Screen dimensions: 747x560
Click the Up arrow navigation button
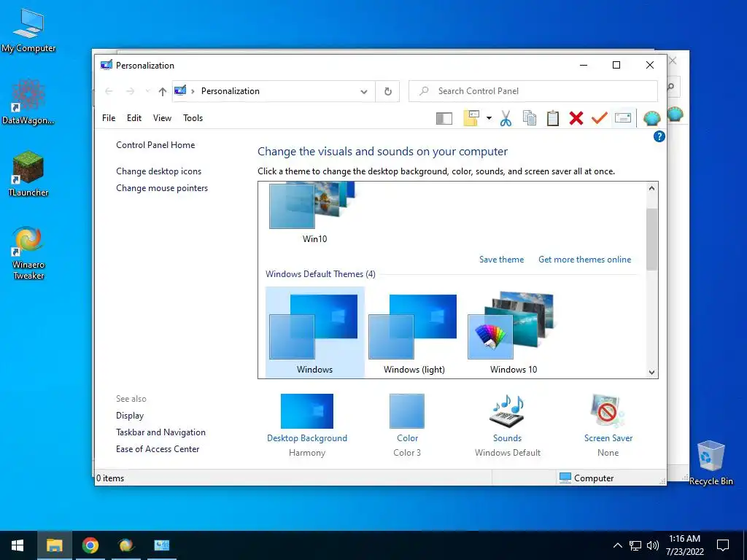(x=163, y=91)
